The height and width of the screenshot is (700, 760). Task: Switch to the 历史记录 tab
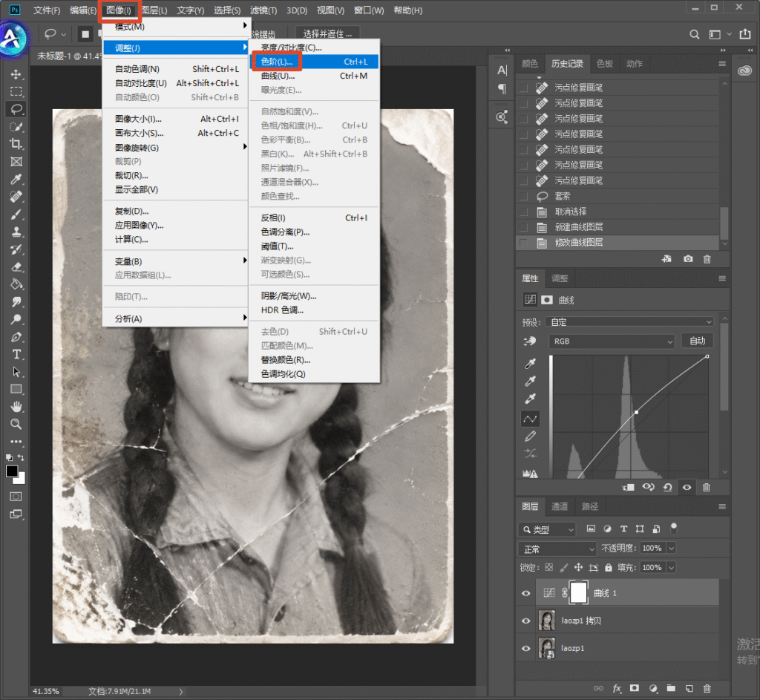pyautogui.click(x=567, y=64)
